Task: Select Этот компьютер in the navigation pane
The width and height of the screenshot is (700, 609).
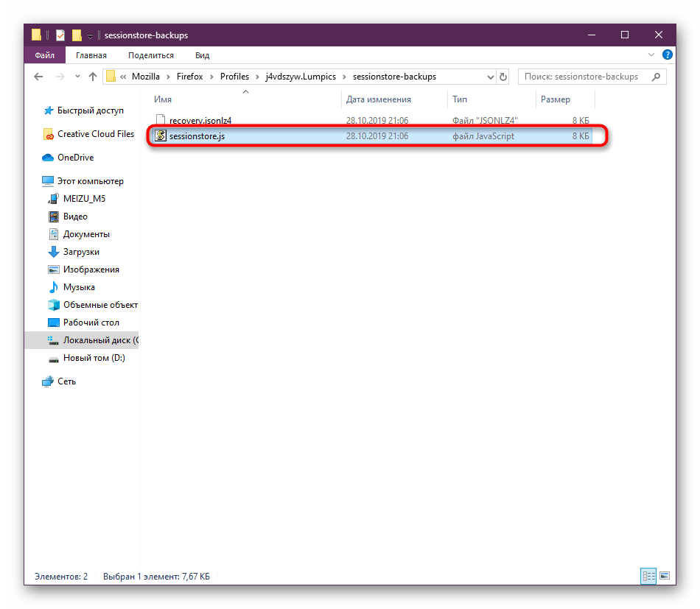Action: coord(90,181)
